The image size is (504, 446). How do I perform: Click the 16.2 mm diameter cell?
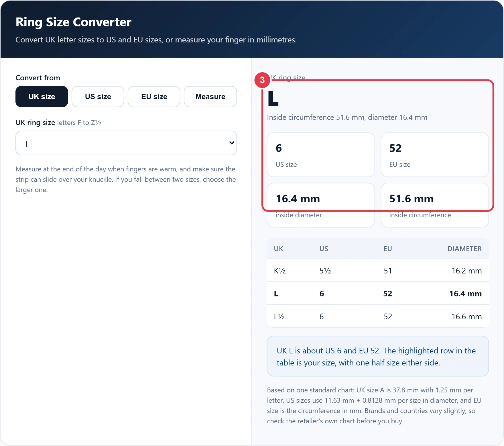coord(467,271)
